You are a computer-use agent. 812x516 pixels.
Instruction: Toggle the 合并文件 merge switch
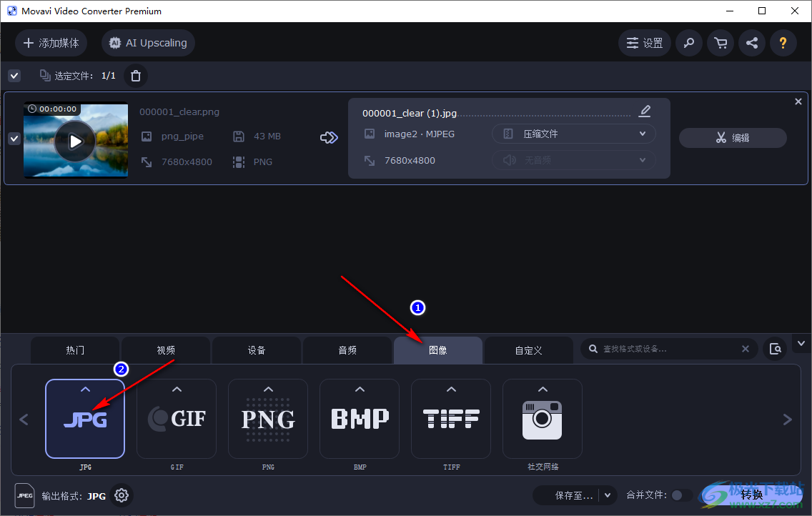pos(681,495)
